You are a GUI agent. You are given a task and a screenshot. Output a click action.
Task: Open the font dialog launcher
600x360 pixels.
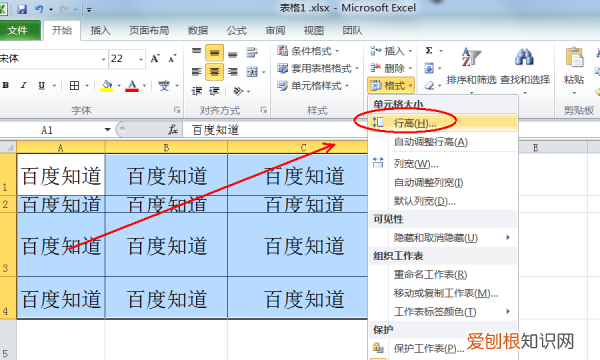coord(176,110)
